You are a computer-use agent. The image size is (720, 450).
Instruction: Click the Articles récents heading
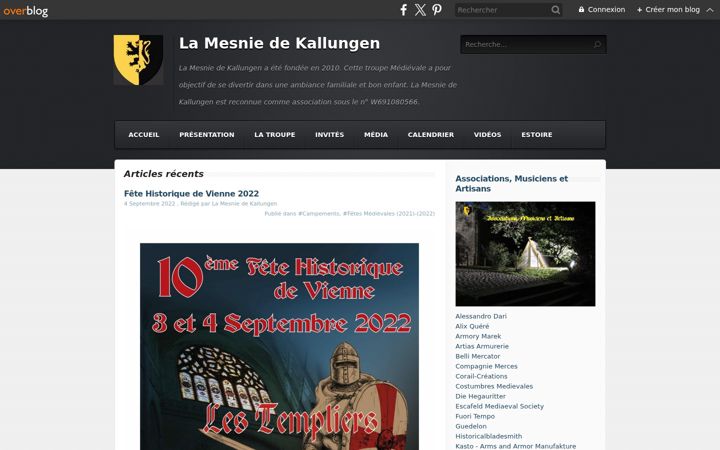click(x=163, y=174)
